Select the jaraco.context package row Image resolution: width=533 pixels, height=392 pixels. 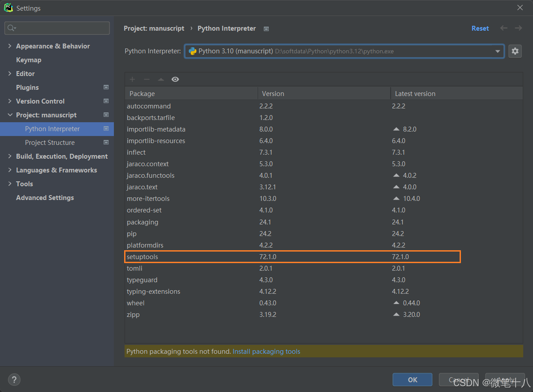(323, 164)
